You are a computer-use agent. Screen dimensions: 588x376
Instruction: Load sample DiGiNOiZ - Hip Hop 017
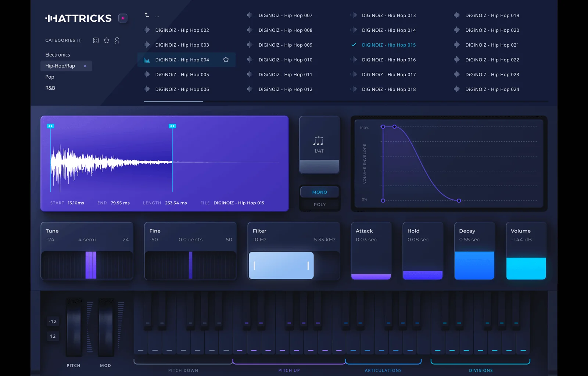click(389, 74)
